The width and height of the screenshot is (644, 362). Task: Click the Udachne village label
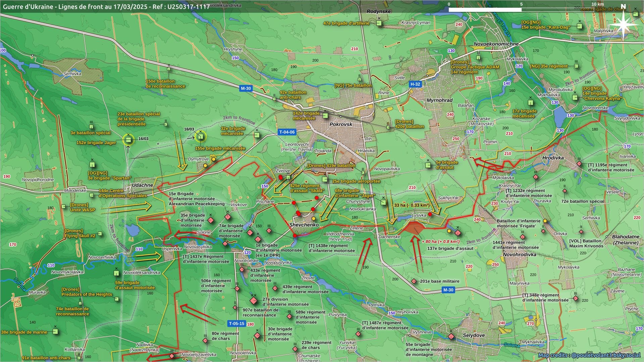pos(142,185)
